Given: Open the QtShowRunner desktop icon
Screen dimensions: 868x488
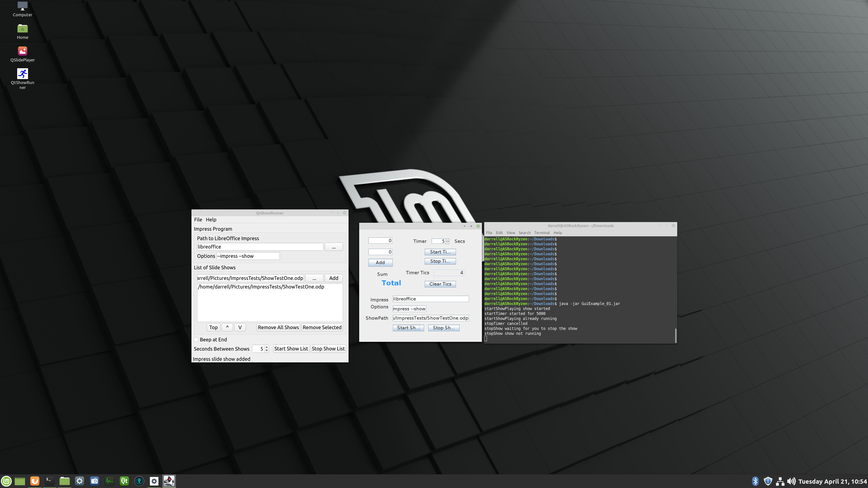Looking at the screenshot, I should coord(22,74).
